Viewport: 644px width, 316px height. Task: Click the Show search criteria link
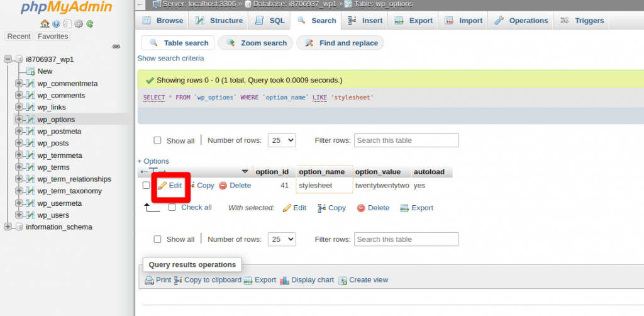tap(170, 59)
